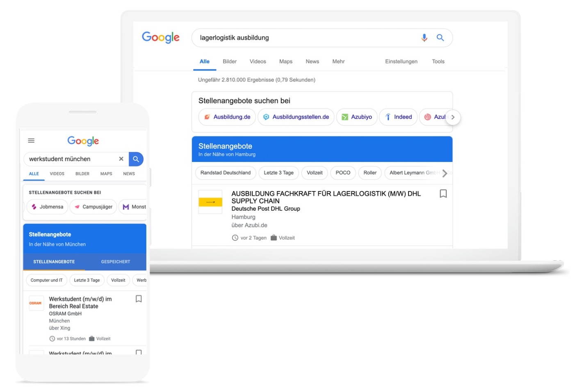Switch to the NEWS tab on the phone

129,174
